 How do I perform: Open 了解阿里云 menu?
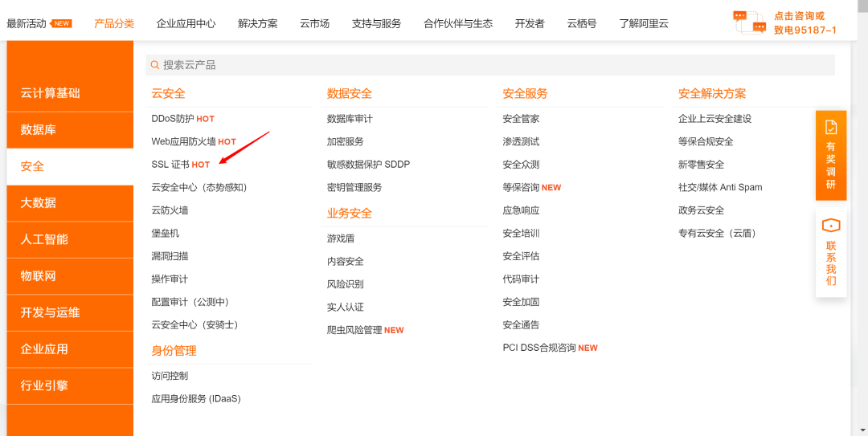tap(644, 24)
